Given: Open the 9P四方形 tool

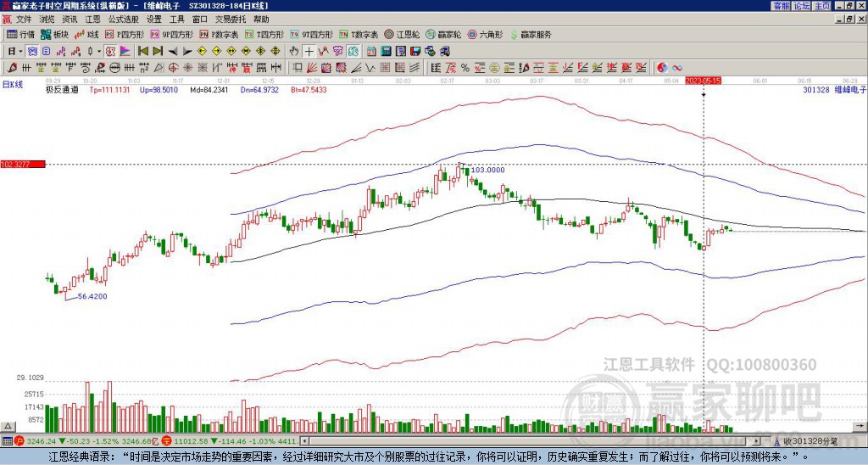Looking at the screenshot, I should (x=171, y=34).
